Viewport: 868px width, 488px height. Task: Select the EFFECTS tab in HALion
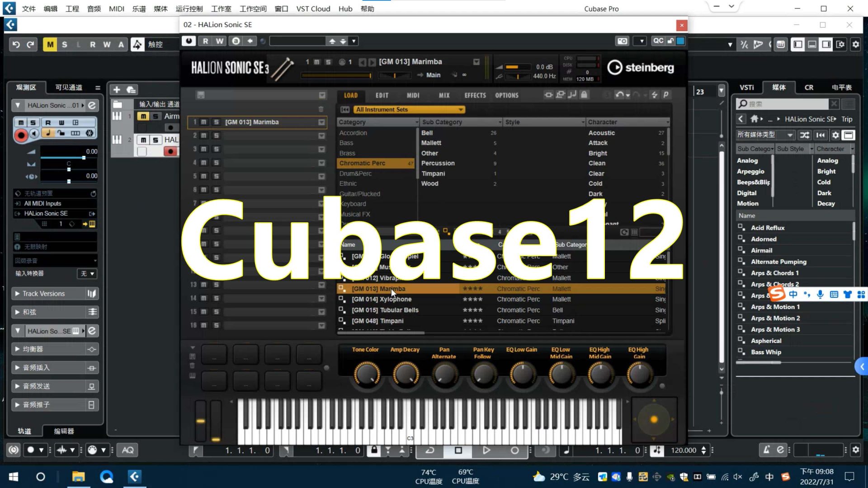tap(475, 95)
